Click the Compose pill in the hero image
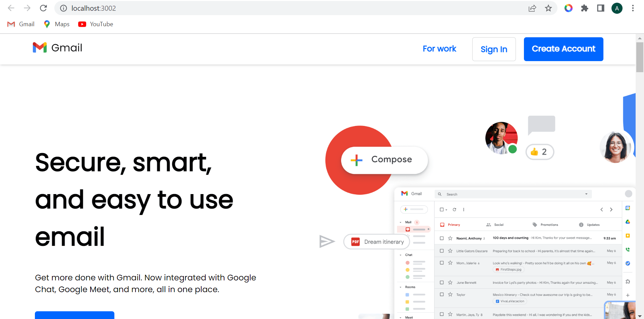The image size is (644, 319). pos(384,160)
